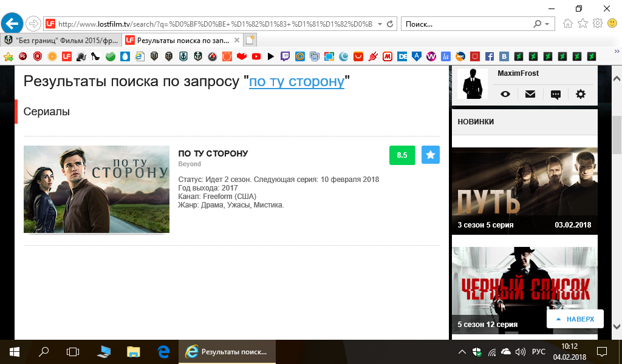Click the MaximFrost username
The height and width of the screenshot is (364, 622).
[x=518, y=73]
